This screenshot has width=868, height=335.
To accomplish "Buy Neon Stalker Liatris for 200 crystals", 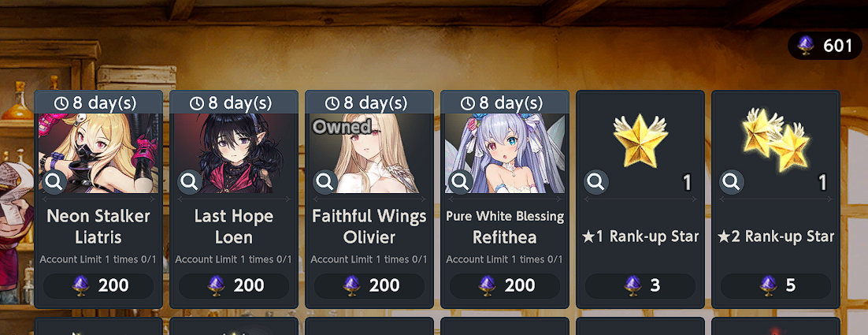I will tap(98, 285).
